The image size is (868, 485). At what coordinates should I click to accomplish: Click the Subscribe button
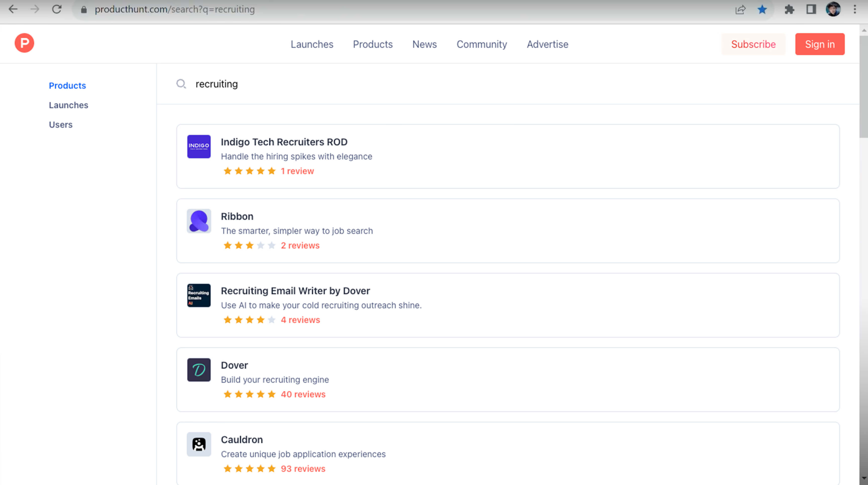coord(753,44)
